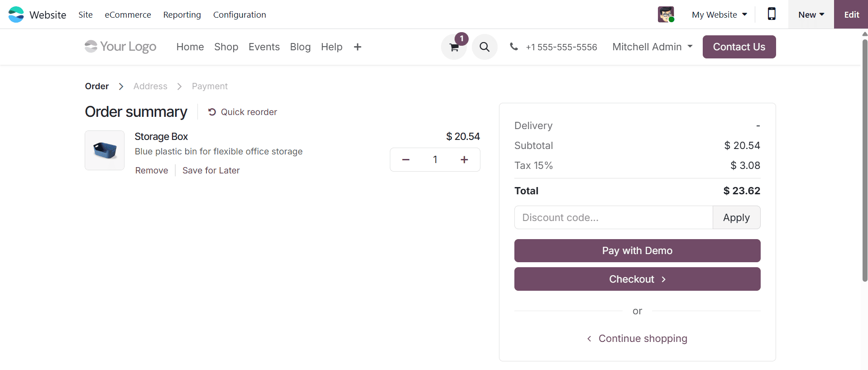Click the plus icon in the navigation bar
868x370 pixels.
357,47
